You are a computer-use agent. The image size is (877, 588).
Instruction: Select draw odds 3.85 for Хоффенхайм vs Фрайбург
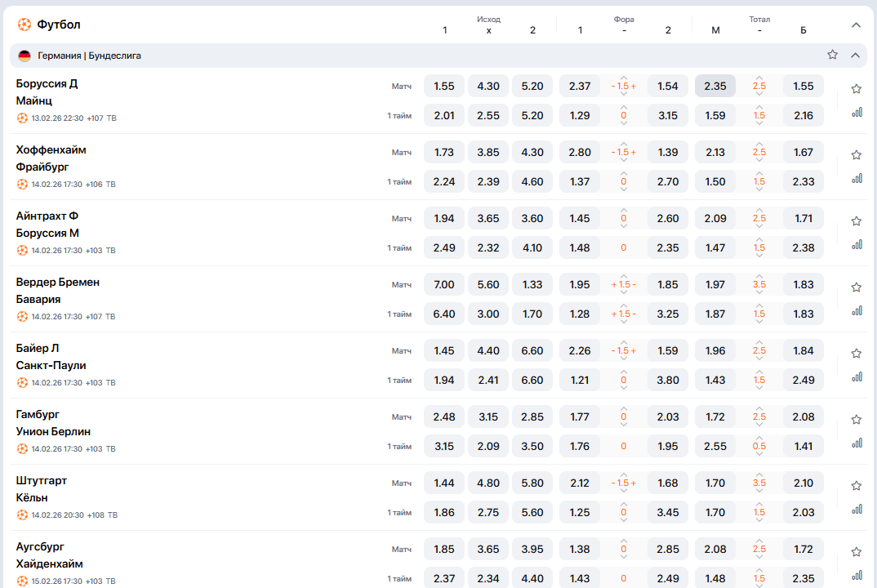pyautogui.click(x=488, y=152)
